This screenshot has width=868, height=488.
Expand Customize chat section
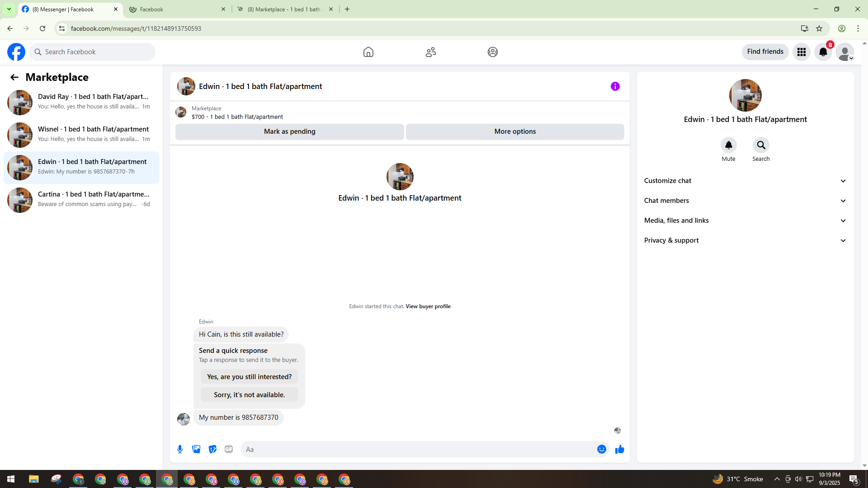point(745,181)
